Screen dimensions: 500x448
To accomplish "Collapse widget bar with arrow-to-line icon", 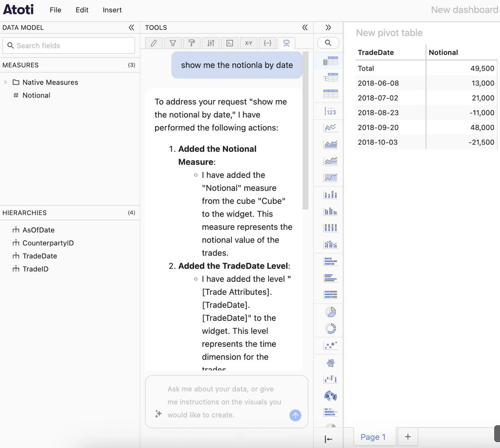I will point(328,439).
